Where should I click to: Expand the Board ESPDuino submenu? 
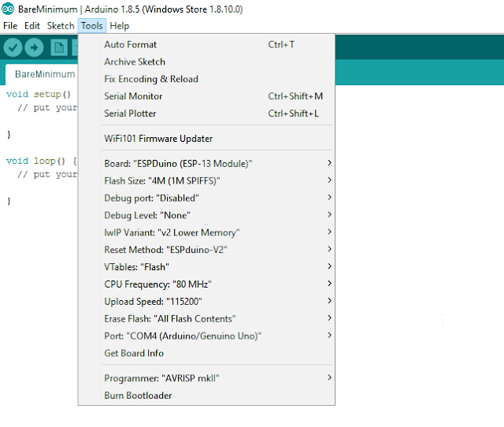(x=206, y=164)
